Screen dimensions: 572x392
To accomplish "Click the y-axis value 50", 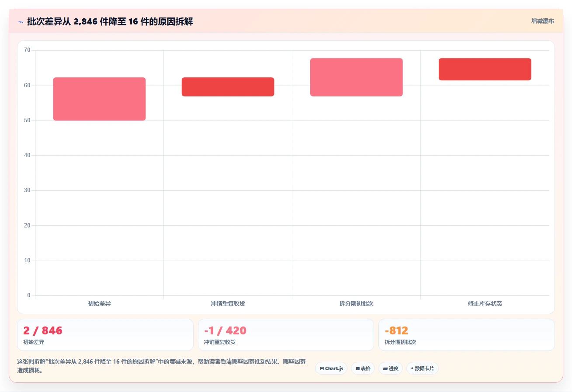I will click(27, 120).
